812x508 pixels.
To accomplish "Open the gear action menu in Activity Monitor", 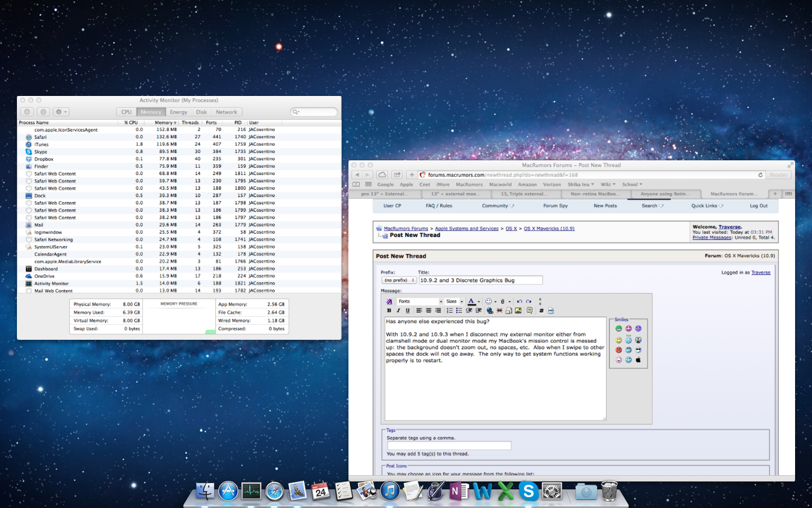I will point(61,112).
